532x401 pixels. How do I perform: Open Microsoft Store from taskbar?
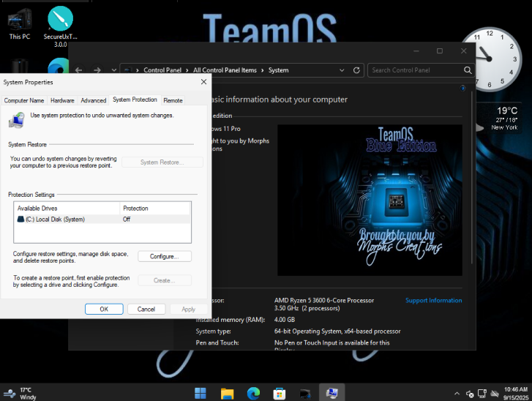point(280,393)
